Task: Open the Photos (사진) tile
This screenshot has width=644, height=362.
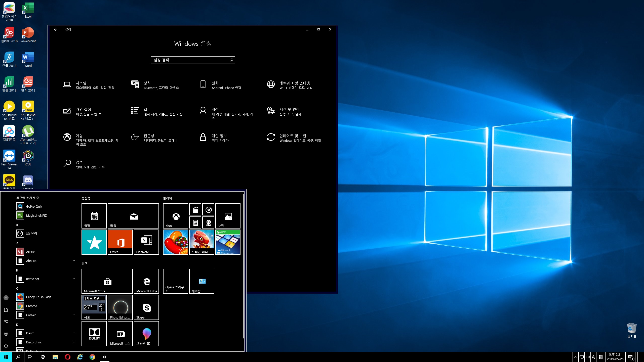Action: click(x=228, y=216)
